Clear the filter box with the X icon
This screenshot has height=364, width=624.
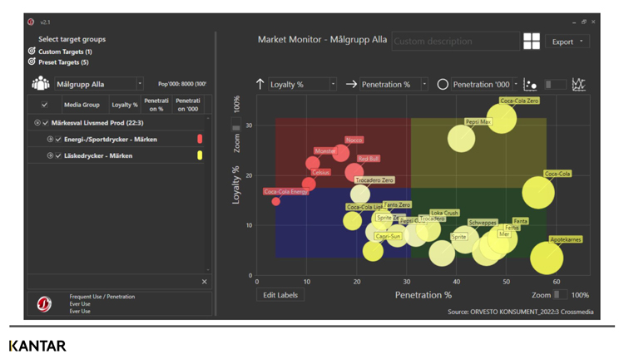204,282
